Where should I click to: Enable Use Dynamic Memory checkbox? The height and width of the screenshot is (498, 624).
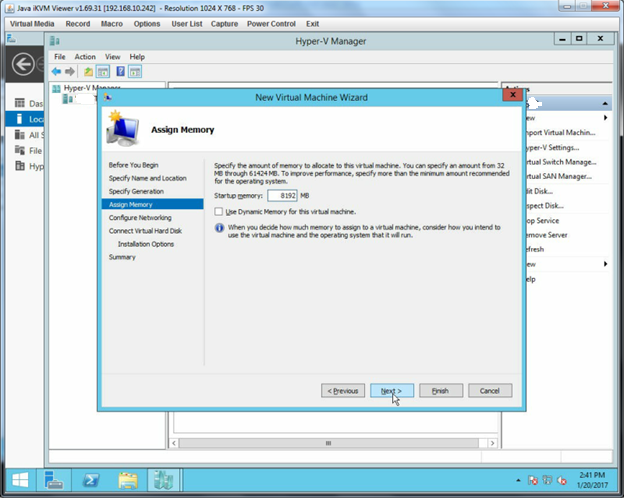click(218, 211)
